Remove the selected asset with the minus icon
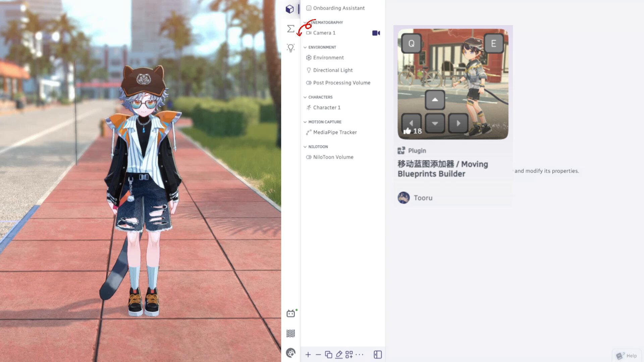Image resolution: width=644 pixels, height=362 pixels. [318, 355]
